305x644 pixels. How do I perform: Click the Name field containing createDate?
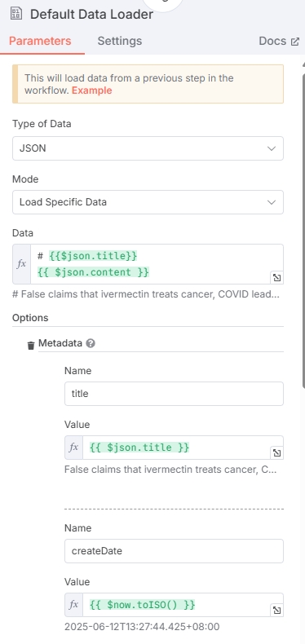pos(174,551)
